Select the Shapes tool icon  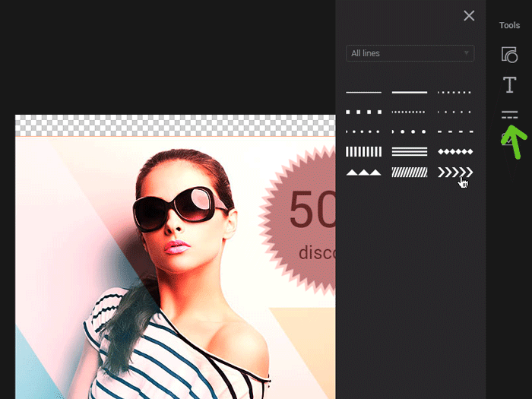click(x=509, y=55)
